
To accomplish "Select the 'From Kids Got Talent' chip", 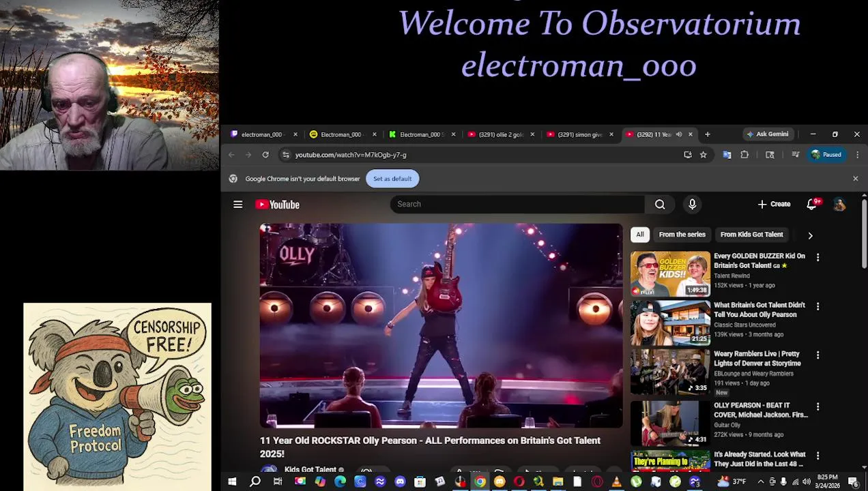I will point(751,235).
